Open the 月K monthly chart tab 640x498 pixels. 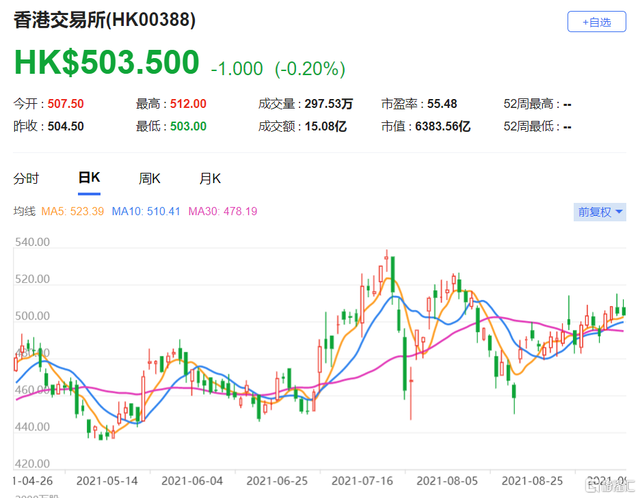click(210, 179)
